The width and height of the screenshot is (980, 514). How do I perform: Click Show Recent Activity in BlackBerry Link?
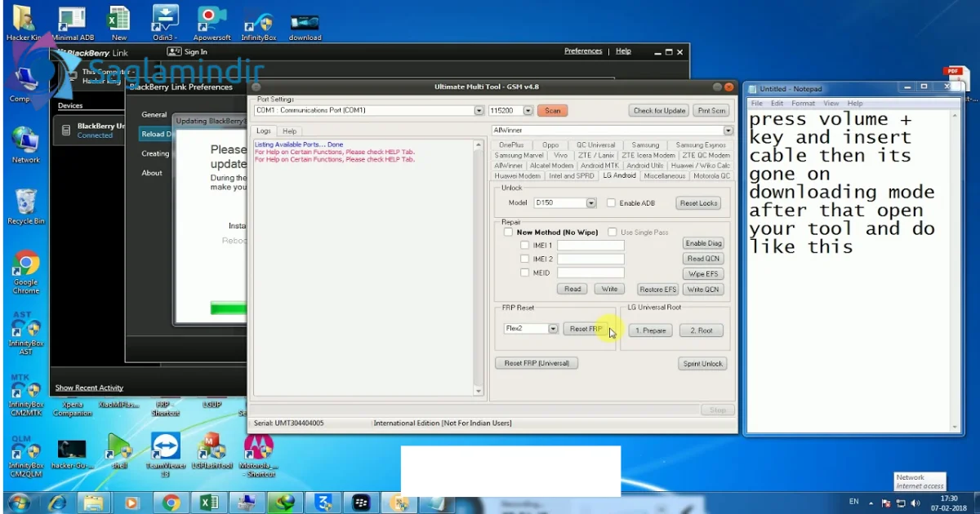(89, 388)
